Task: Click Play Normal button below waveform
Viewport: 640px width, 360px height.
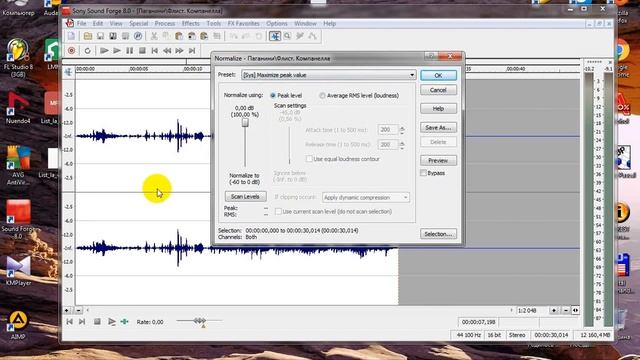Action: [111, 322]
